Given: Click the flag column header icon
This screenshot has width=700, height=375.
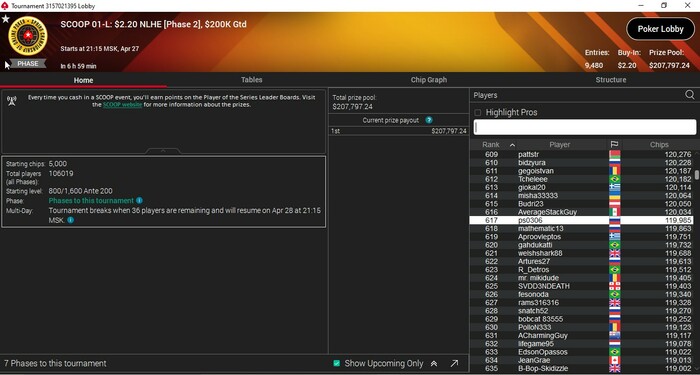Looking at the screenshot, I should coord(614,145).
